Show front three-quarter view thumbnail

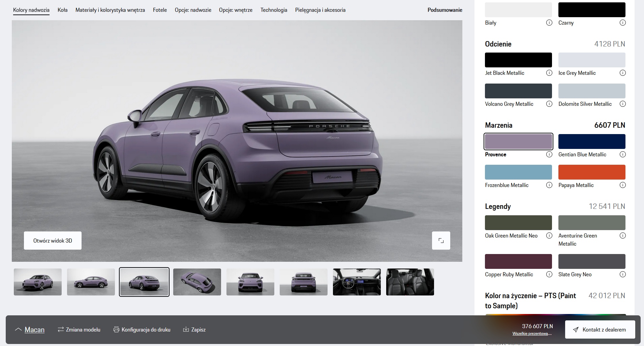(38, 282)
